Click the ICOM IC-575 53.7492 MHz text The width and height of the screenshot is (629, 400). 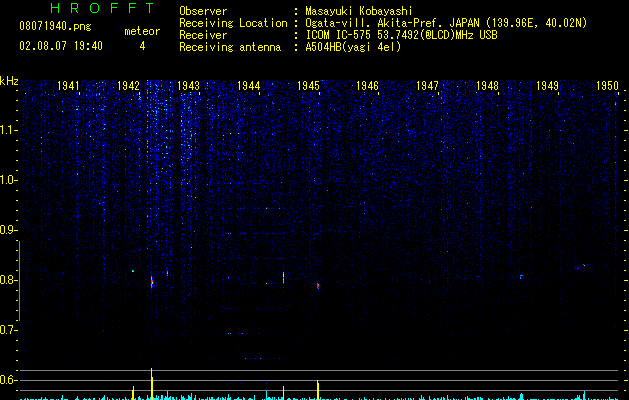(401, 35)
